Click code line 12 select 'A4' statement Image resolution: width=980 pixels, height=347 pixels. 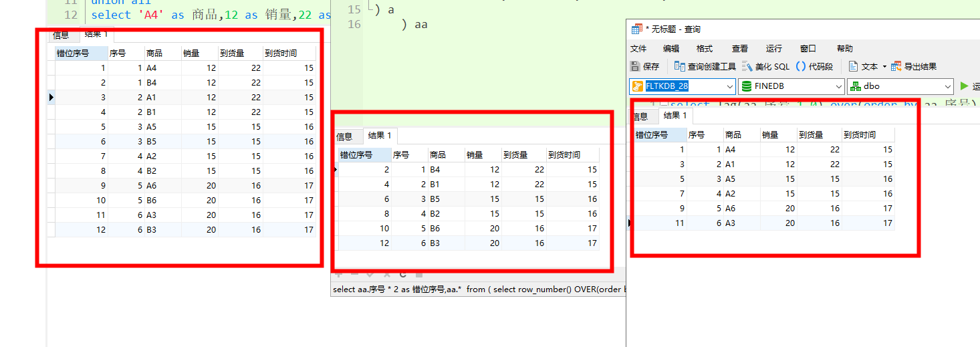click(211, 15)
